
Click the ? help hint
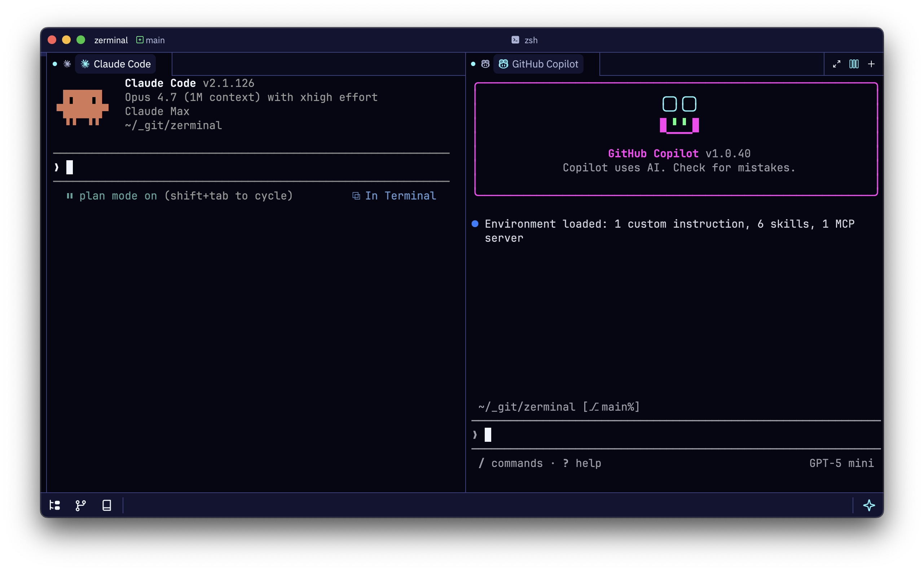(x=582, y=463)
